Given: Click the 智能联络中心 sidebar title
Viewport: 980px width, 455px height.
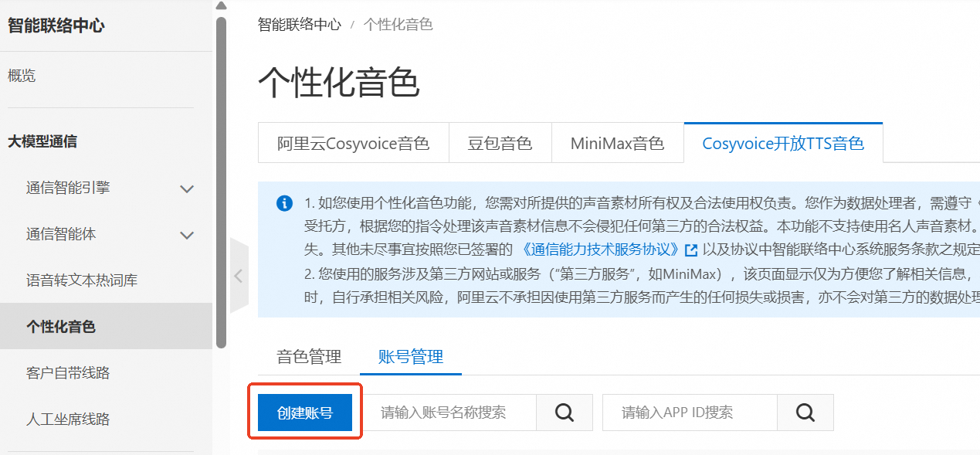Looking at the screenshot, I should 56,25.
